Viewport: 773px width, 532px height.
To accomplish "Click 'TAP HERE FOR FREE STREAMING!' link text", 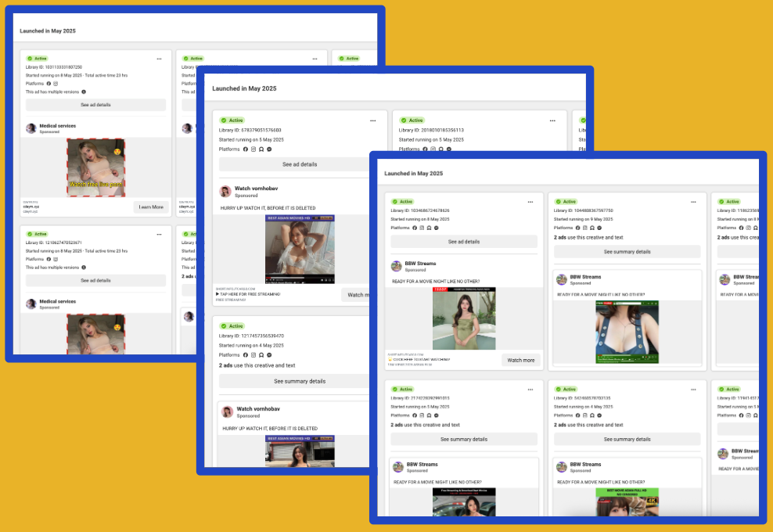I will tap(250, 294).
